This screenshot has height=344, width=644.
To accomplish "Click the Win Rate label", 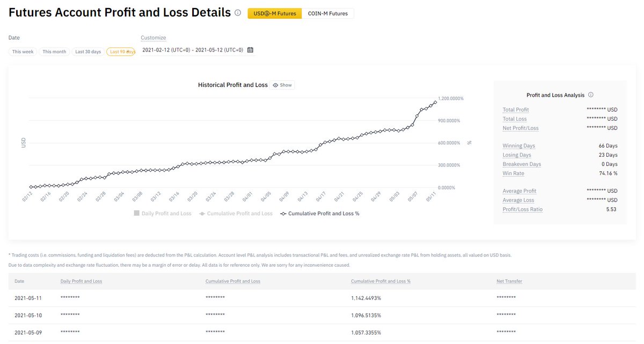I will click(x=514, y=173).
